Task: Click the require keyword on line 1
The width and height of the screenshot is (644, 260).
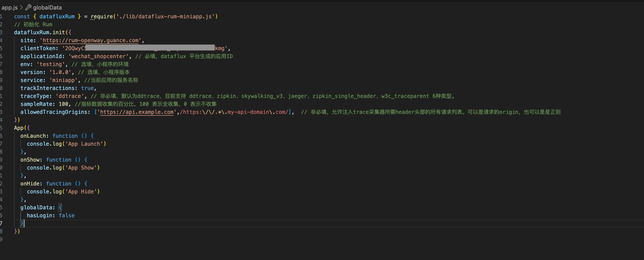Action: tap(102, 16)
